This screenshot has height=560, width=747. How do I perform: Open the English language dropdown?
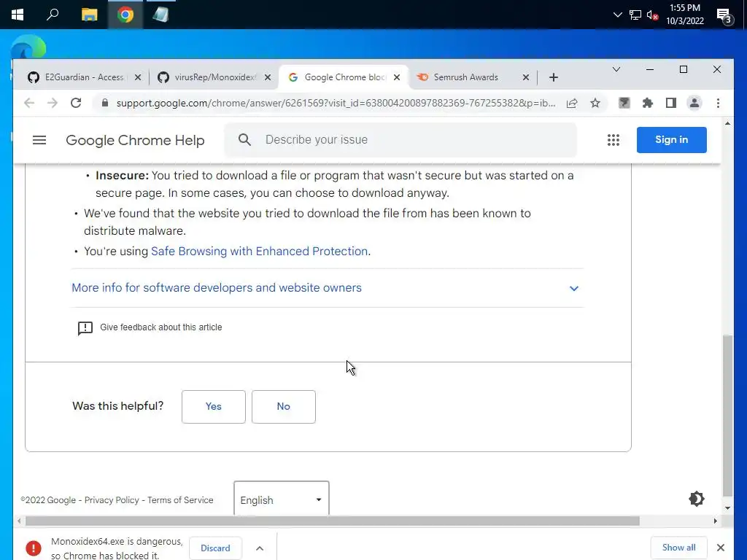[281, 499]
